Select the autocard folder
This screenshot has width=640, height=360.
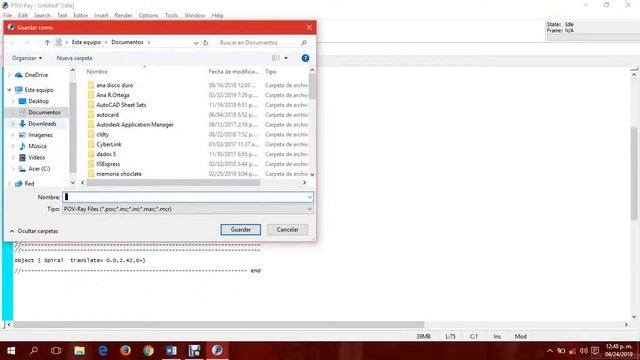[107, 115]
